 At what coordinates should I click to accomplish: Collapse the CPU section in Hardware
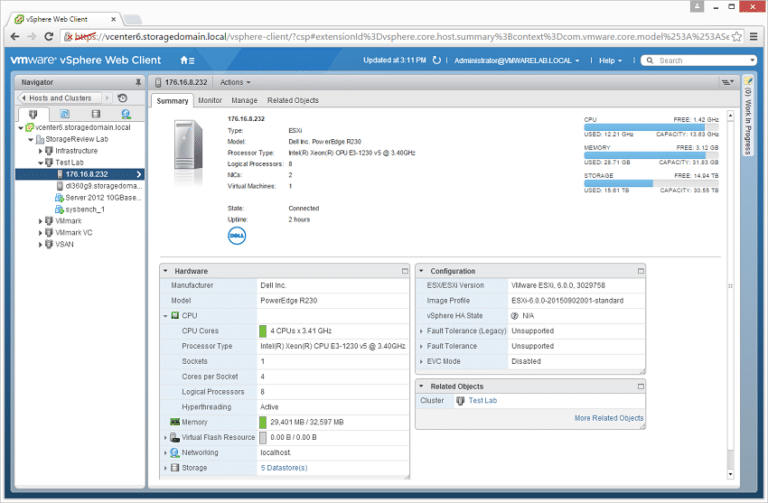click(x=166, y=316)
